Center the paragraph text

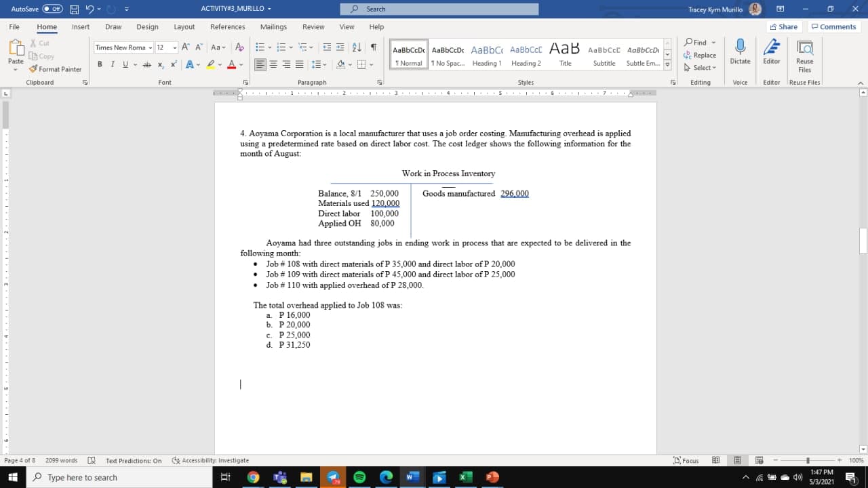pos(273,64)
